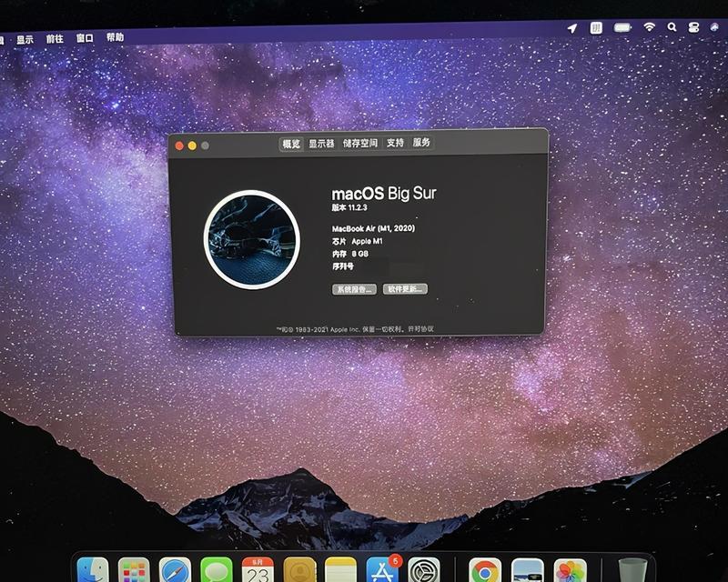The width and height of the screenshot is (728, 582).
Task: Click the 序列号 label
Action: tap(343, 266)
